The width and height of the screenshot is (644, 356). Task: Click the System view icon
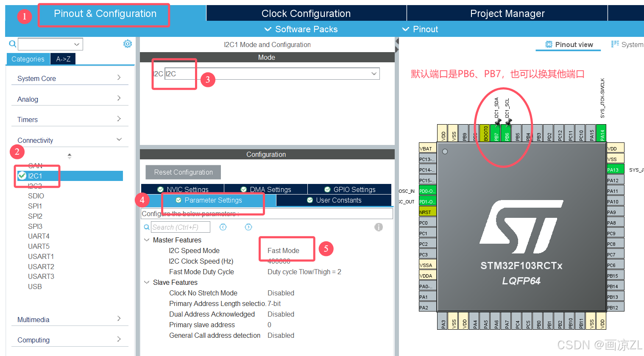[615, 44]
